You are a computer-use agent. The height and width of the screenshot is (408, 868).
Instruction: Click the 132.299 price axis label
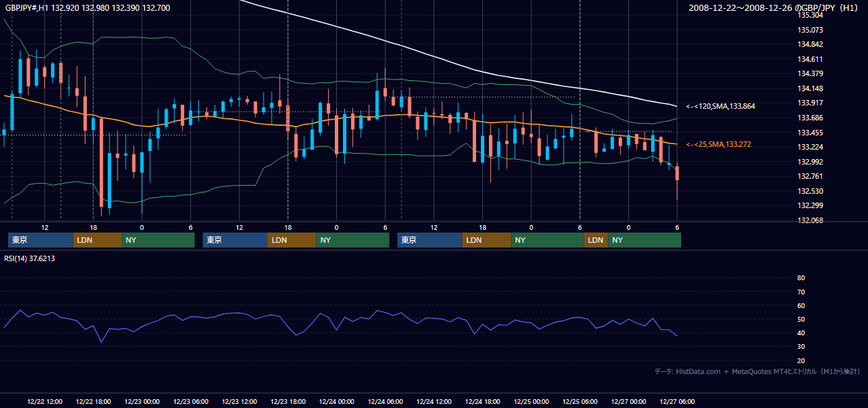pyautogui.click(x=810, y=205)
